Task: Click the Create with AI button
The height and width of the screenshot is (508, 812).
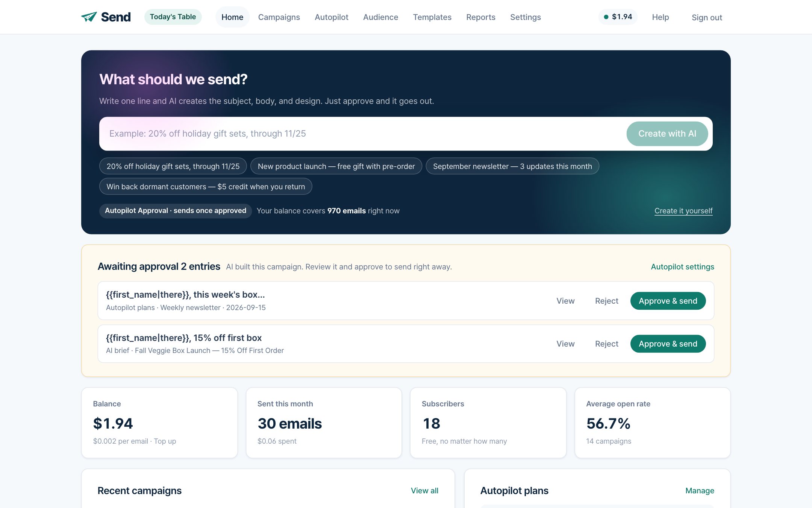Action: pyautogui.click(x=667, y=134)
